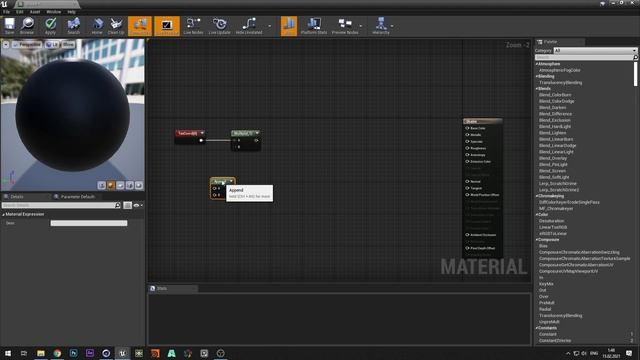Open the Edit menu

point(20,12)
